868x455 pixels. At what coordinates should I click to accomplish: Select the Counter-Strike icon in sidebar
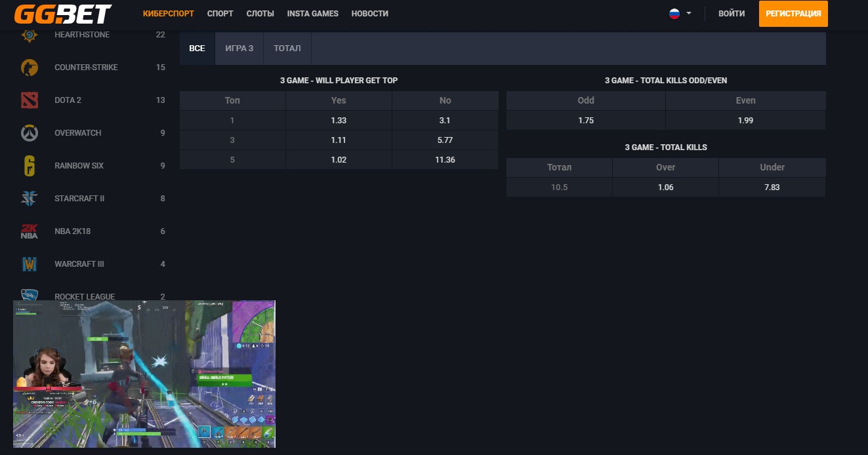click(29, 68)
